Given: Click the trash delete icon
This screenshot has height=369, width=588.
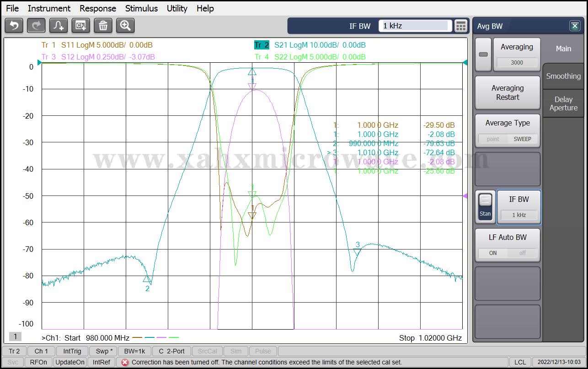Looking at the screenshot, I should tap(103, 26).
